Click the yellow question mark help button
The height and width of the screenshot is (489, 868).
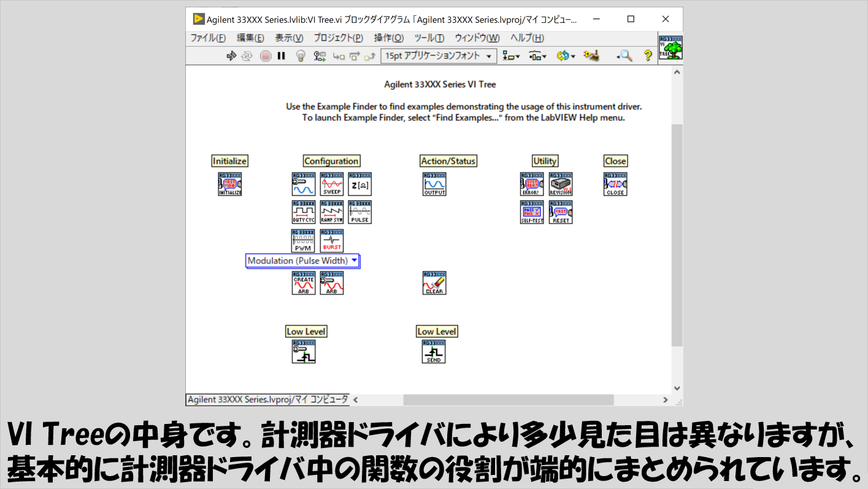click(647, 56)
